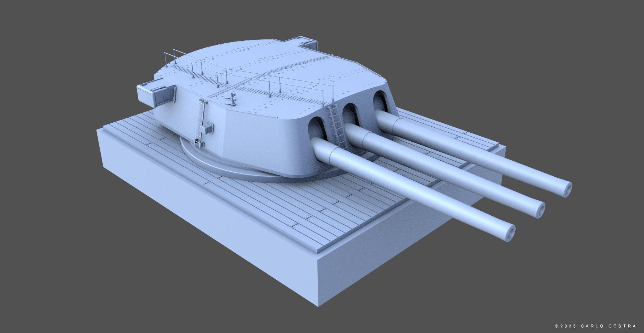Click the Carlo Cestra copyright text

pyautogui.click(x=595, y=326)
